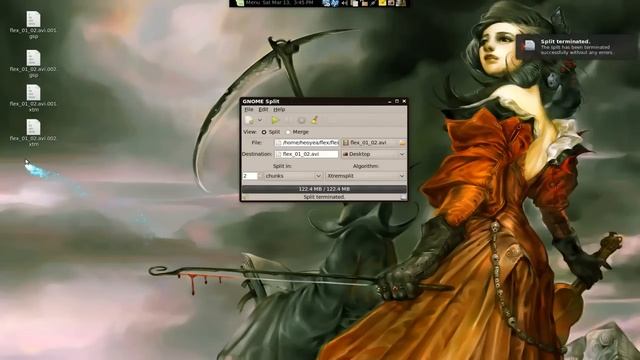Expand the arrow beside the new-document icon
This screenshot has width=640, height=360.
260,120
